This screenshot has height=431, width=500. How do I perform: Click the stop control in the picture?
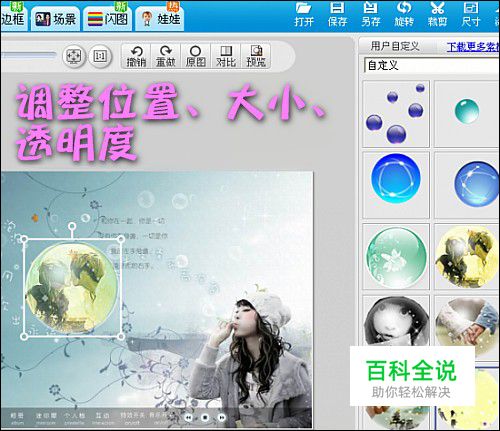pos(205,417)
